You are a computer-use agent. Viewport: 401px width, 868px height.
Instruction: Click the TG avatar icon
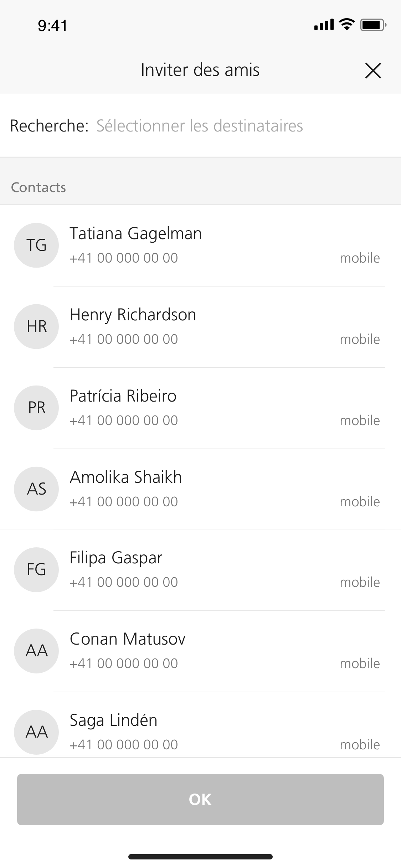click(x=36, y=245)
